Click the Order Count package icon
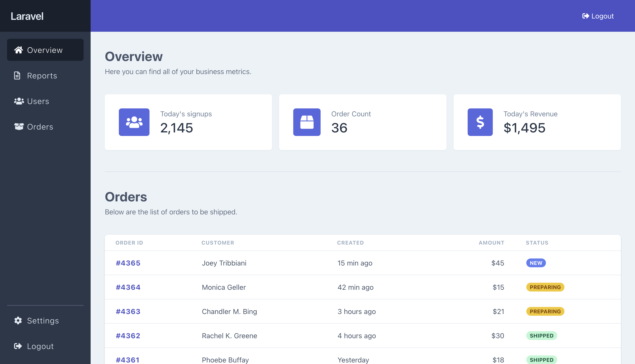The width and height of the screenshot is (635, 364). (x=307, y=122)
